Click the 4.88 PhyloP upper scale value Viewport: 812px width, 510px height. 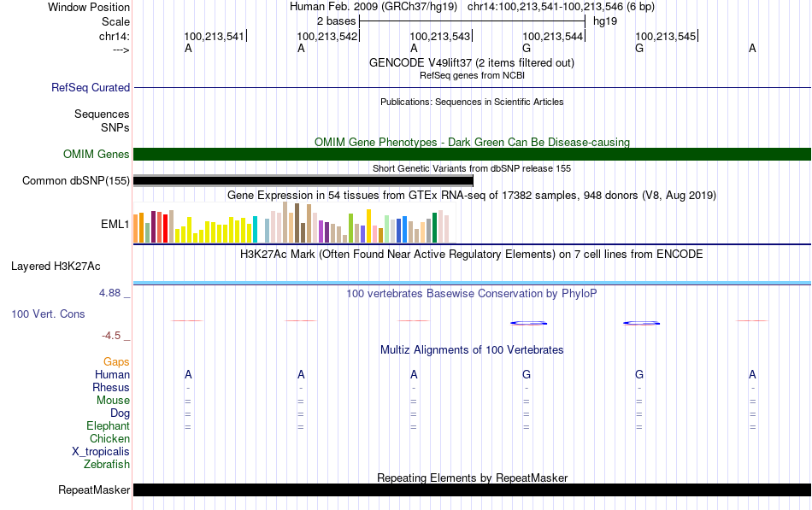[x=109, y=293]
